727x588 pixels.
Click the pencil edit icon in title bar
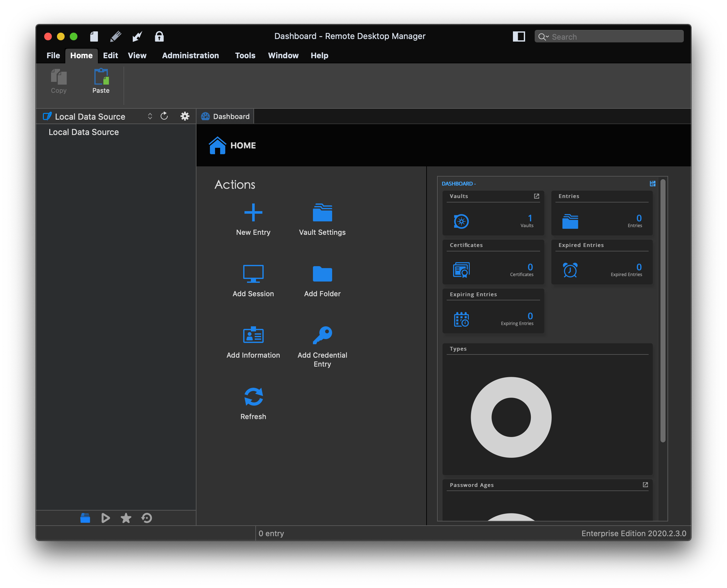(116, 36)
